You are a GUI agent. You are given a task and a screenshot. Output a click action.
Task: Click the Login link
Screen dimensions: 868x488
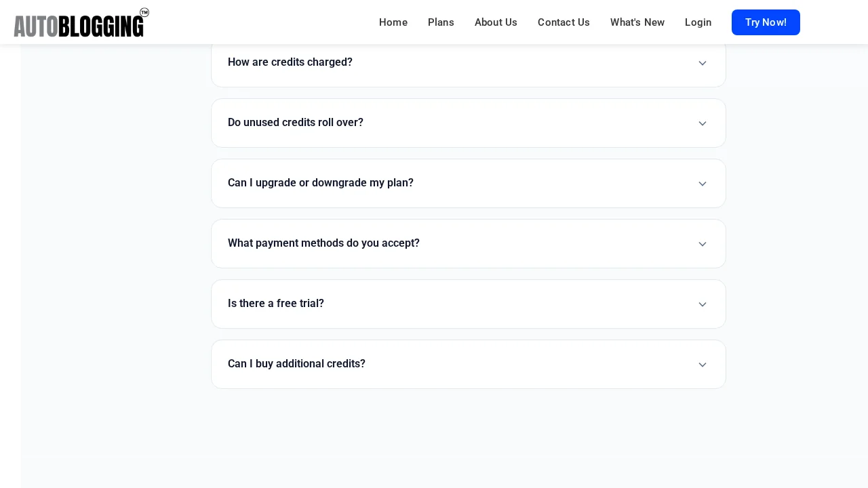tap(698, 22)
